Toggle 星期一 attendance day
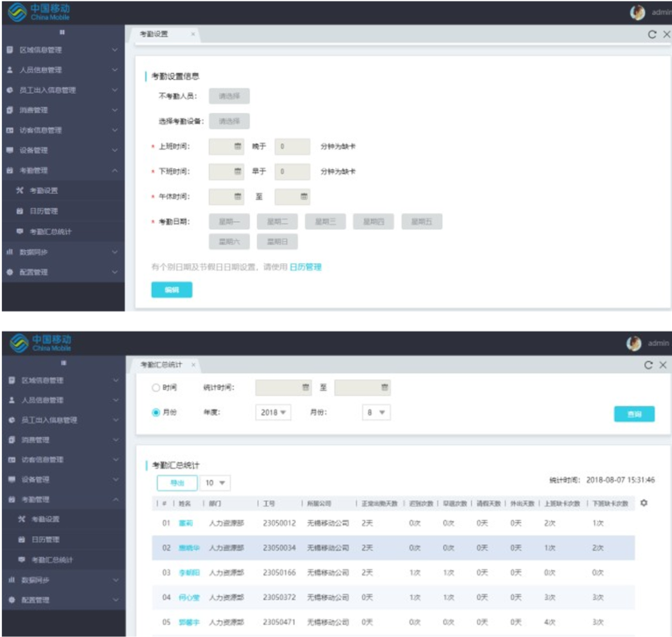The width and height of the screenshot is (672, 637). 229,222
